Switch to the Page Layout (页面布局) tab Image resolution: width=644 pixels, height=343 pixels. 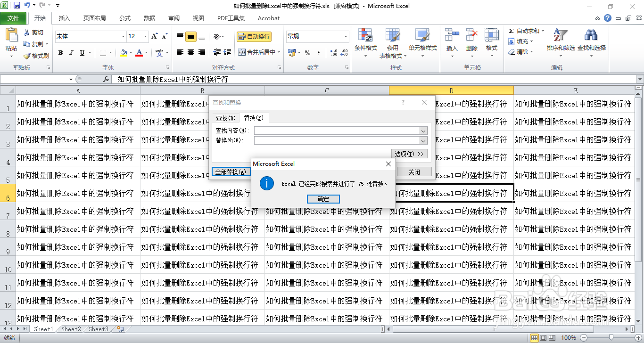(94, 18)
